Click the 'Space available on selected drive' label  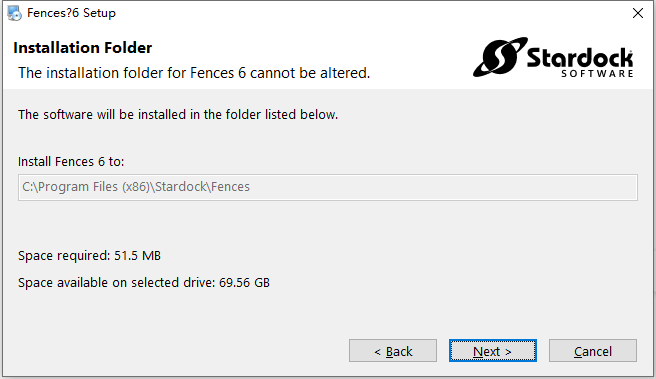(116, 283)
